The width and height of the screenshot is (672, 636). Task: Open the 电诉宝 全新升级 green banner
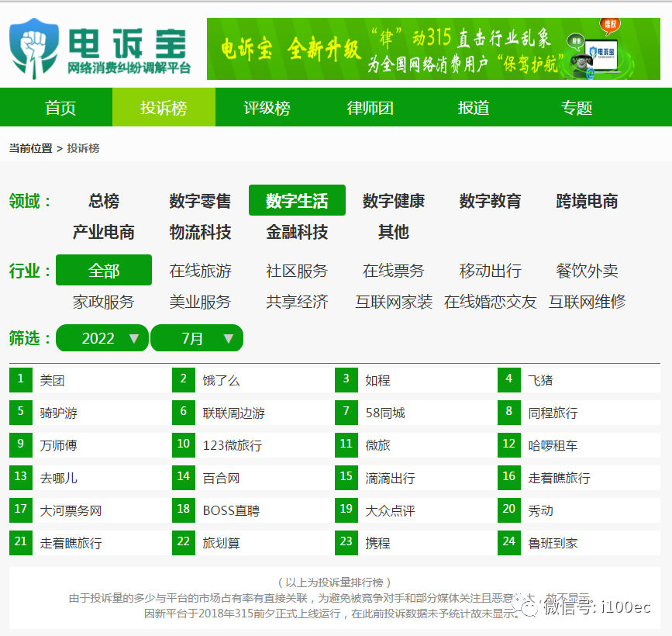tap(433, 49)
